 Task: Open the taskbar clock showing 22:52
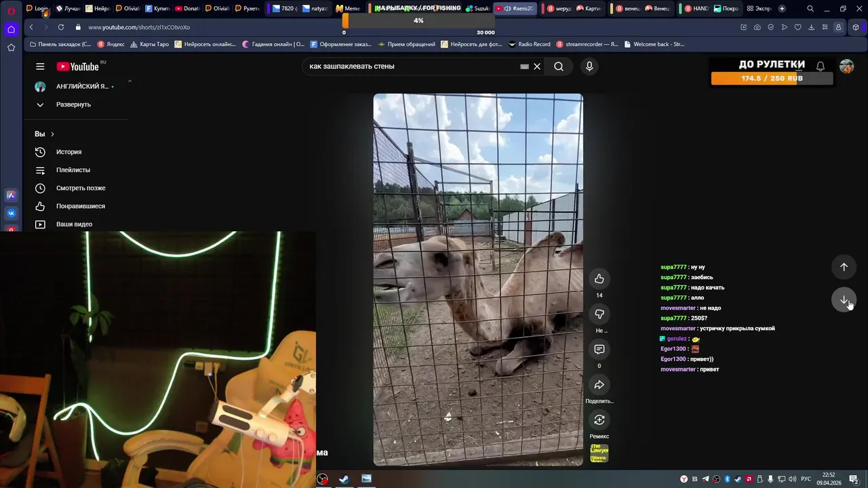829,479
